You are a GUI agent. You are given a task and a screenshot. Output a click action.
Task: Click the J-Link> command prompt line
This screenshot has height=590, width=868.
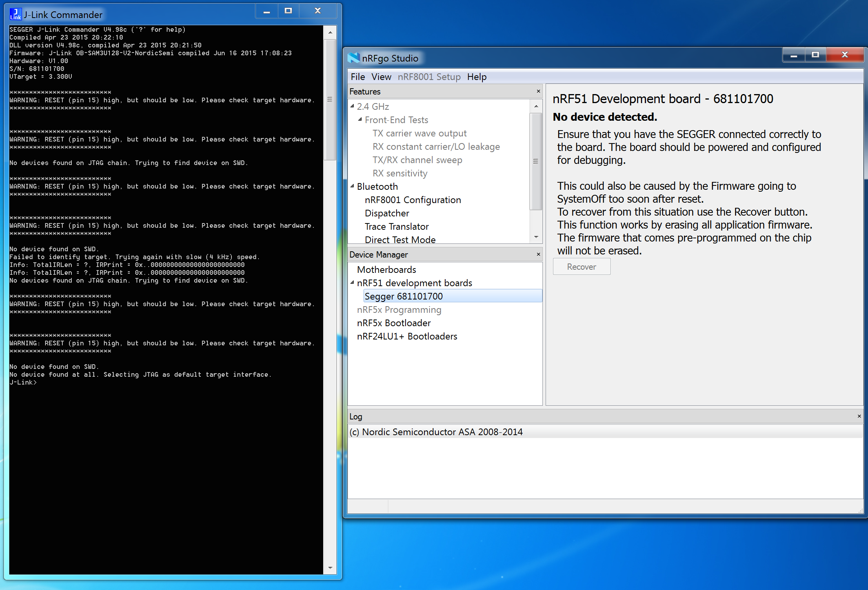point(23,383)
